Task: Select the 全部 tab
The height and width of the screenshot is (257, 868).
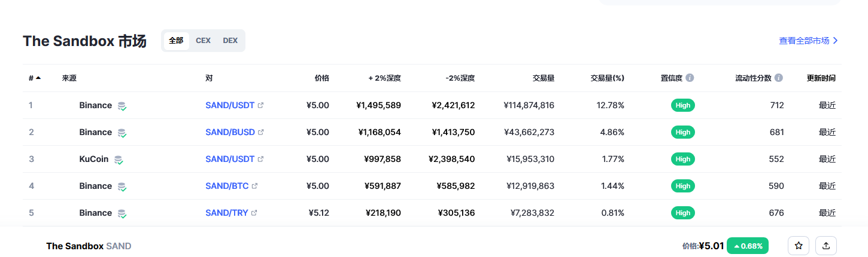Action: click(176, 41)
